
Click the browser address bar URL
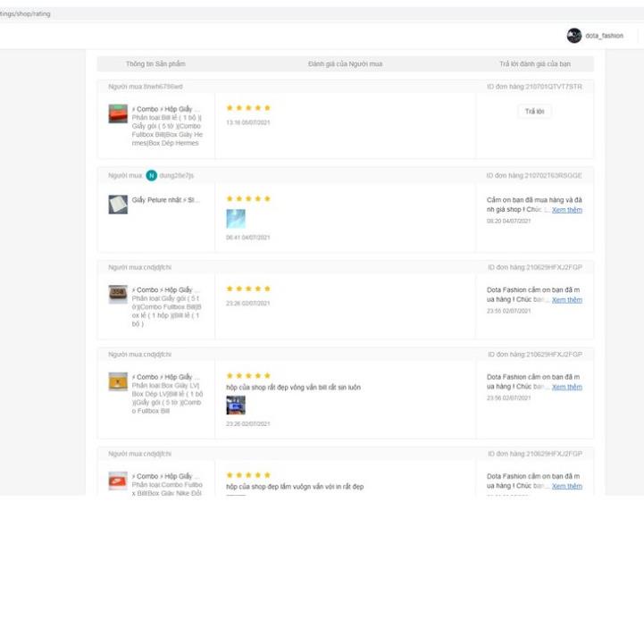[x=25, y=13]
